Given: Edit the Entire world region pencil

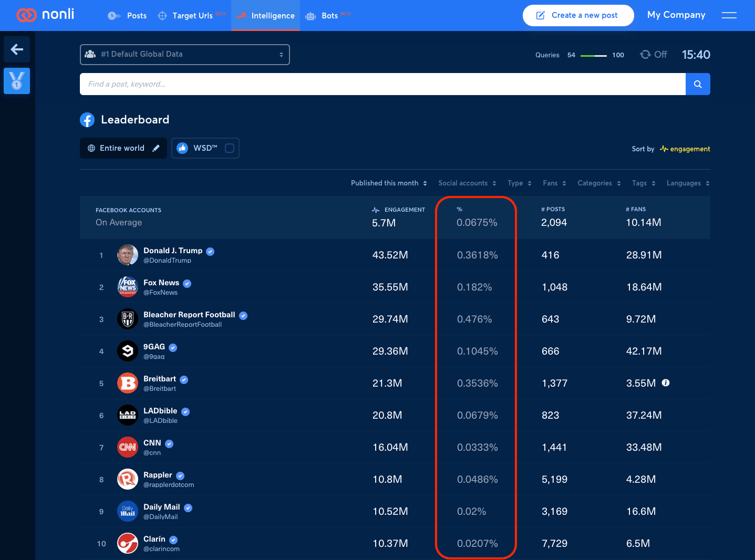Looking at the screenshot, I should (156, 148).
